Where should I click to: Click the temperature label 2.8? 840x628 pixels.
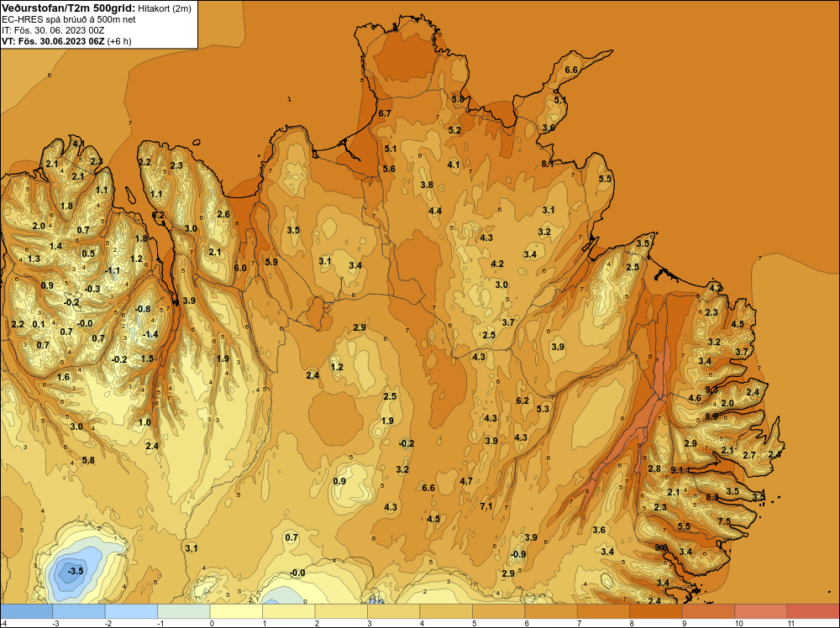click(654, 468)
